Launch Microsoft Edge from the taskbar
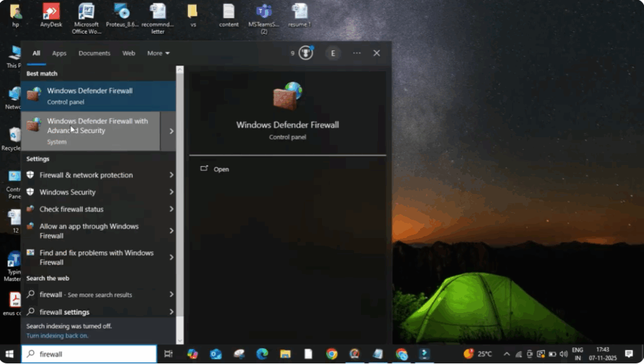644x364 pixels. [261, 353]
